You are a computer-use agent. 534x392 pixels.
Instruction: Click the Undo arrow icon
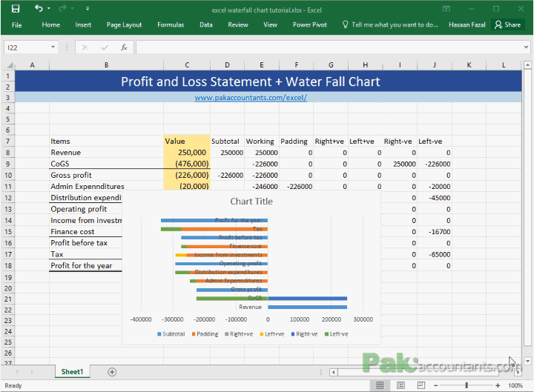coord(39,8)
